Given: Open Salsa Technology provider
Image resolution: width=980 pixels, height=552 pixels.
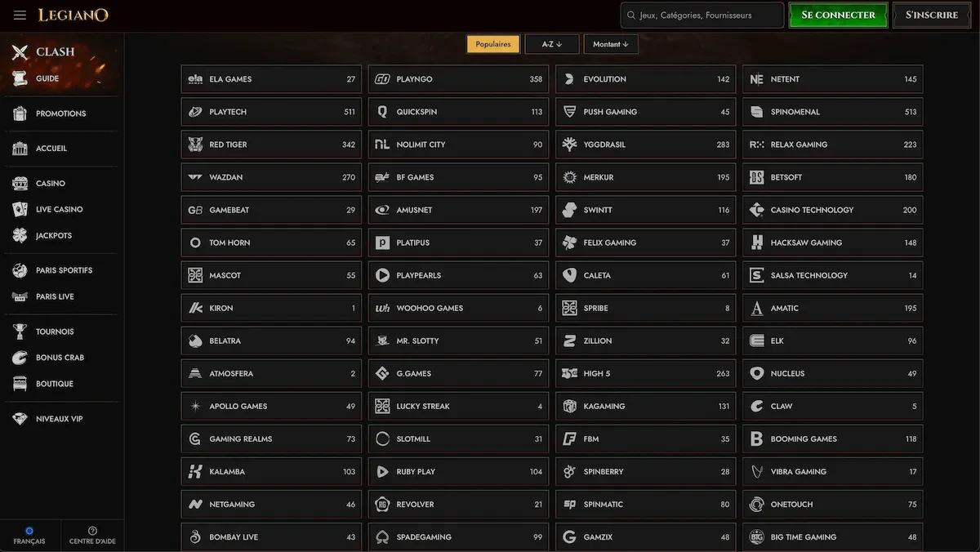Looking at the screenshot, I should point(833,275).
